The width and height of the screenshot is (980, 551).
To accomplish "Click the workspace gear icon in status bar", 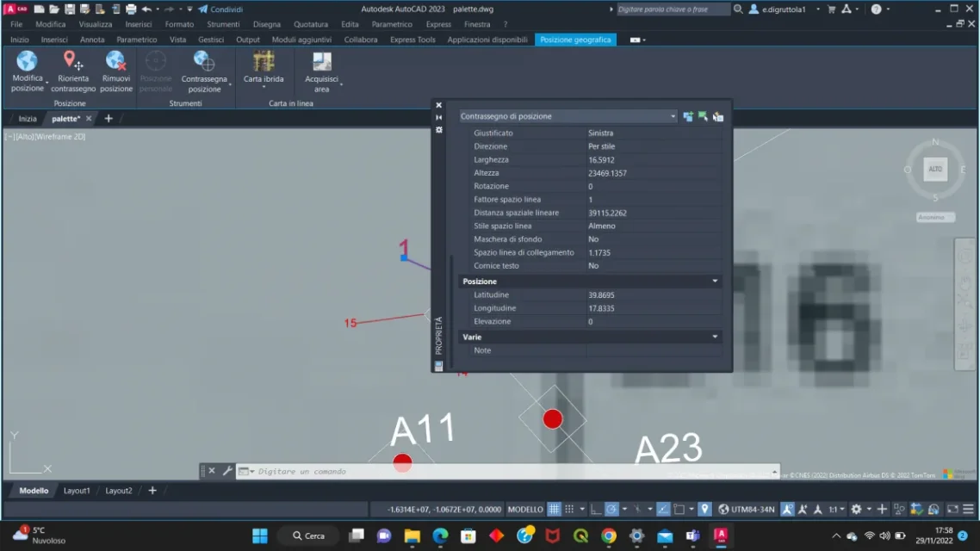I will (856, 510).
